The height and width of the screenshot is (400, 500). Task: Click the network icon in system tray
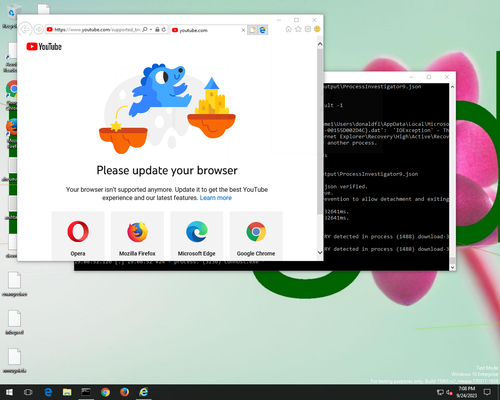pos(440,392)
